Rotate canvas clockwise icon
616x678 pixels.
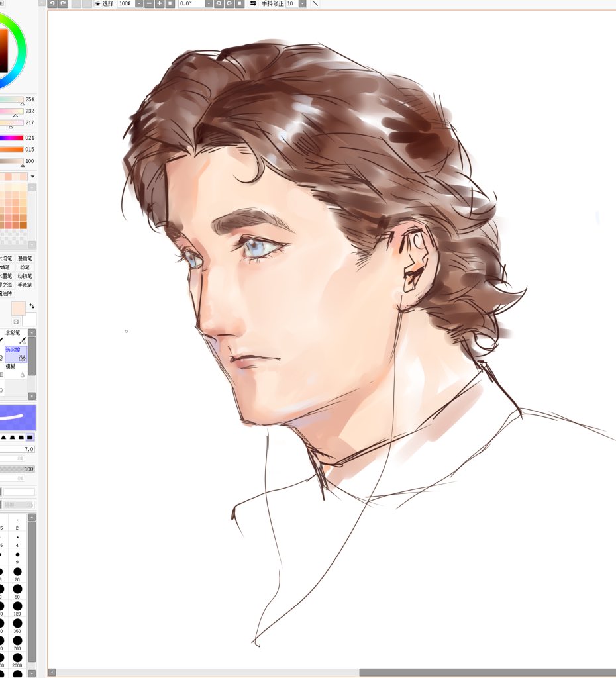point(229,3)
